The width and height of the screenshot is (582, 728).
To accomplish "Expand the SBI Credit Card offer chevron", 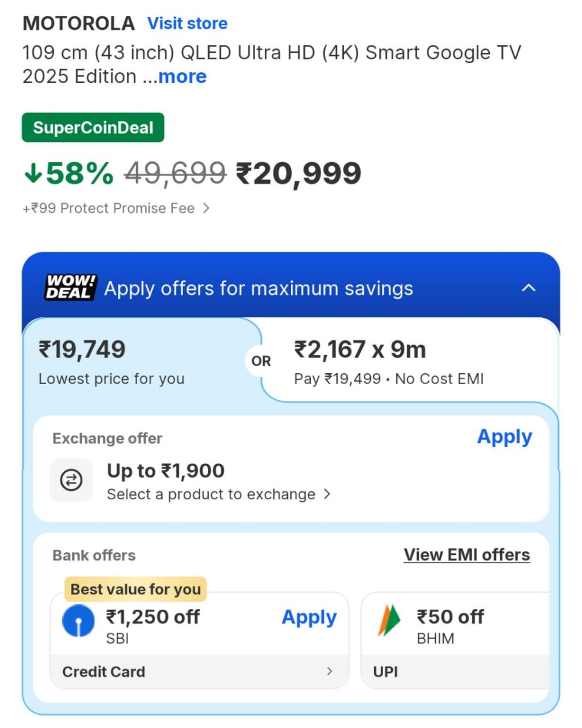I will (x=329, y=671).
